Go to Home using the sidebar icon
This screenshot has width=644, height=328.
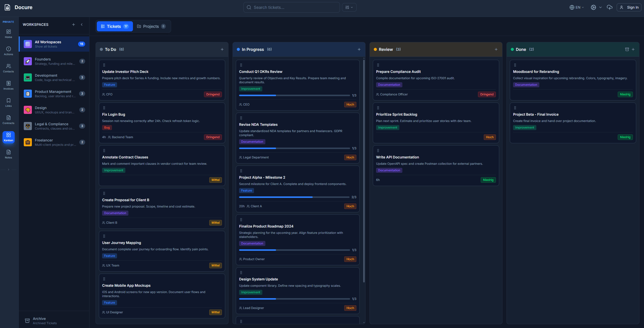pos(8,34)
